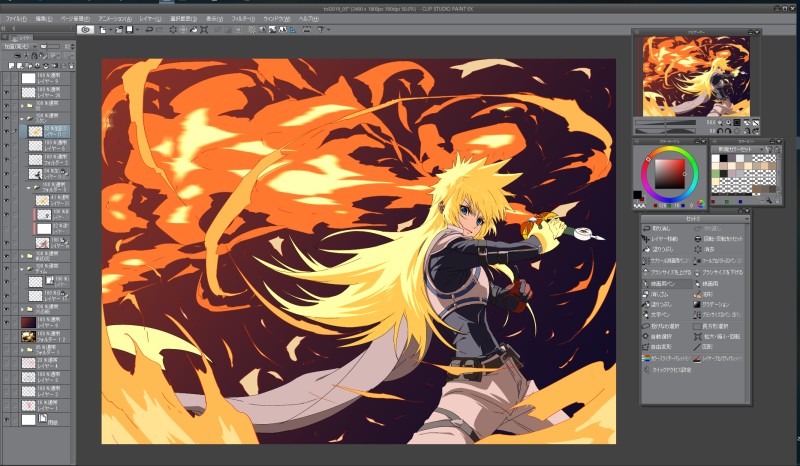Screen dimensions: 800x466
Task: Toggle visibility of レイヤー 3
Action: [6, 377]
